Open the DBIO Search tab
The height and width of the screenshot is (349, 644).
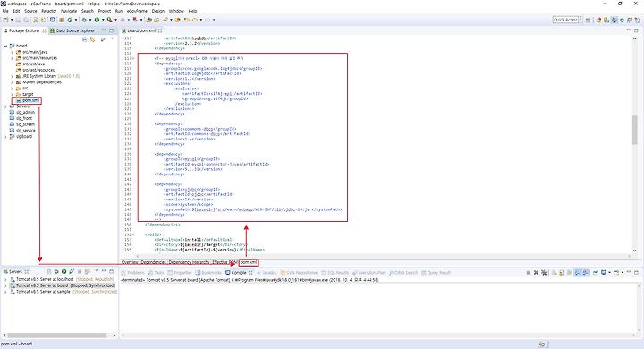point(403,273)
